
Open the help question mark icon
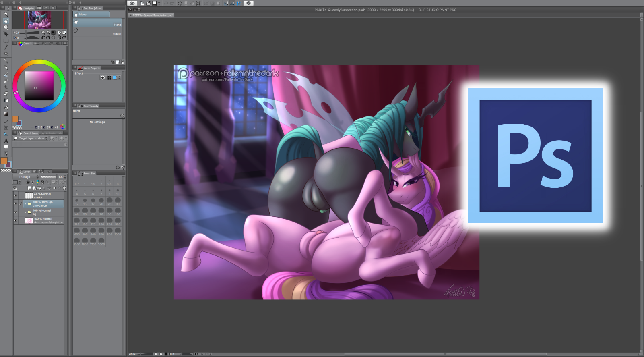(x=248, y=3)
